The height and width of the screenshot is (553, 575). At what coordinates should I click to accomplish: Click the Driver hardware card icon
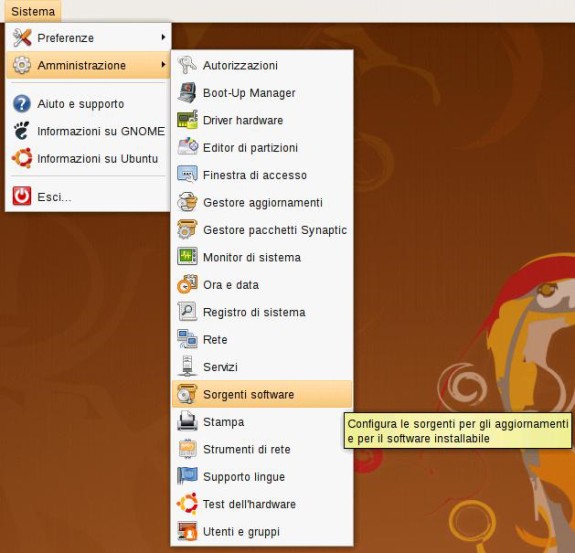click(x=187, y=120)
